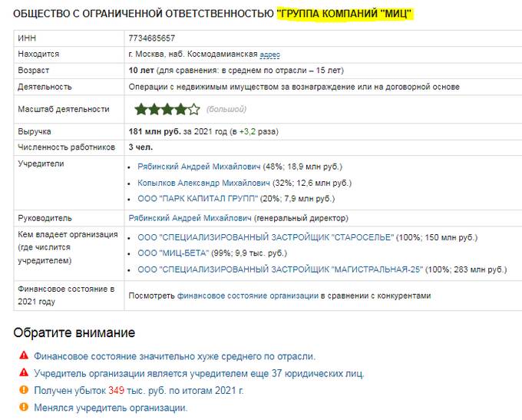Expand the dotted 'адрес' address link

(269, 55)
